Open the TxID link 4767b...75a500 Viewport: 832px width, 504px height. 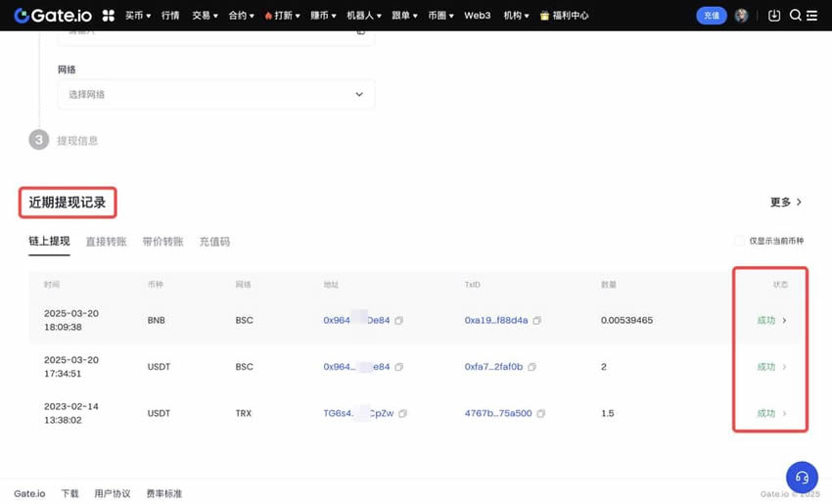pos(497,414)
